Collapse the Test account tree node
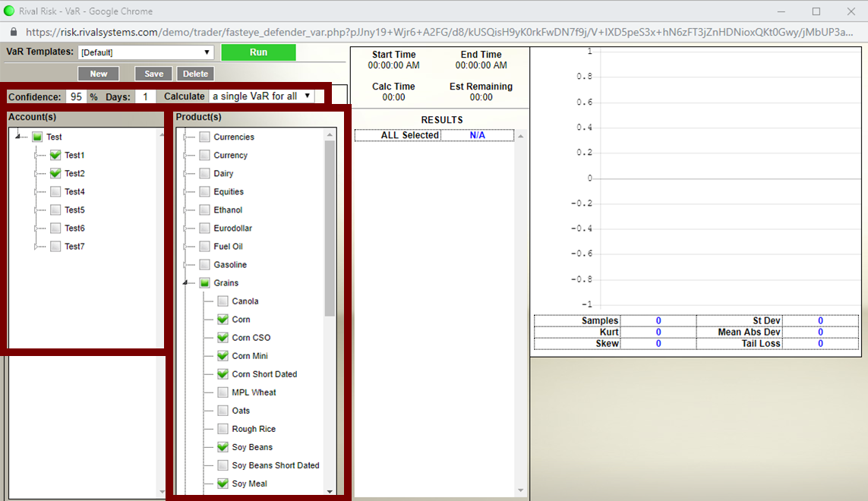Viewport: 868px width, 501px height. (x=19, y=137)
